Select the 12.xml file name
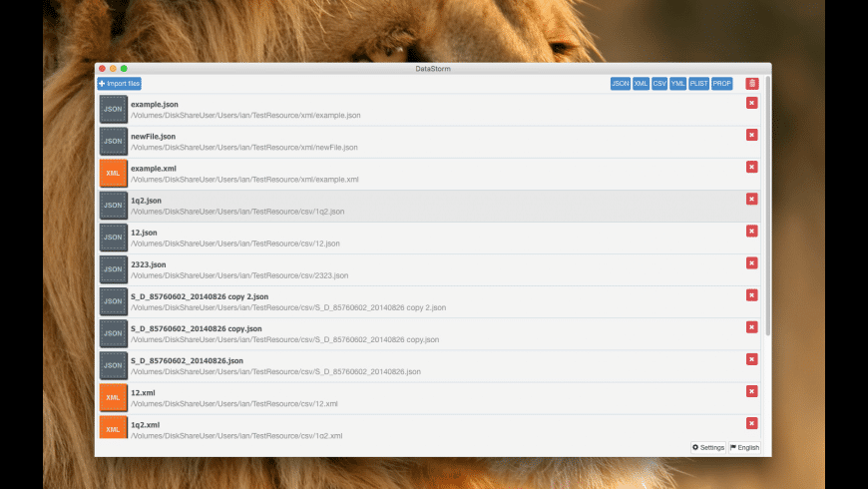 click(x=143, y=393)
